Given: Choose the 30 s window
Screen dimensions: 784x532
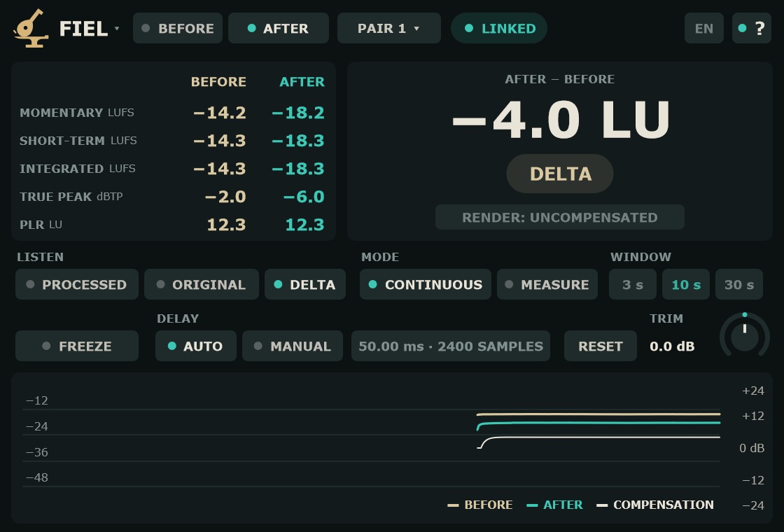Looking at the screenshot, I should 739,284.
